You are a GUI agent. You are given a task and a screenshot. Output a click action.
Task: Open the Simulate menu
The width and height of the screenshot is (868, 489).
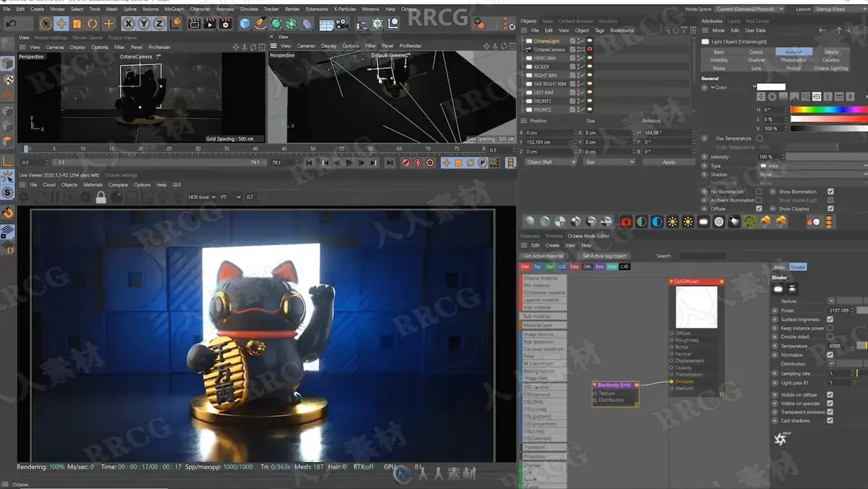click(x=249, y=9)
